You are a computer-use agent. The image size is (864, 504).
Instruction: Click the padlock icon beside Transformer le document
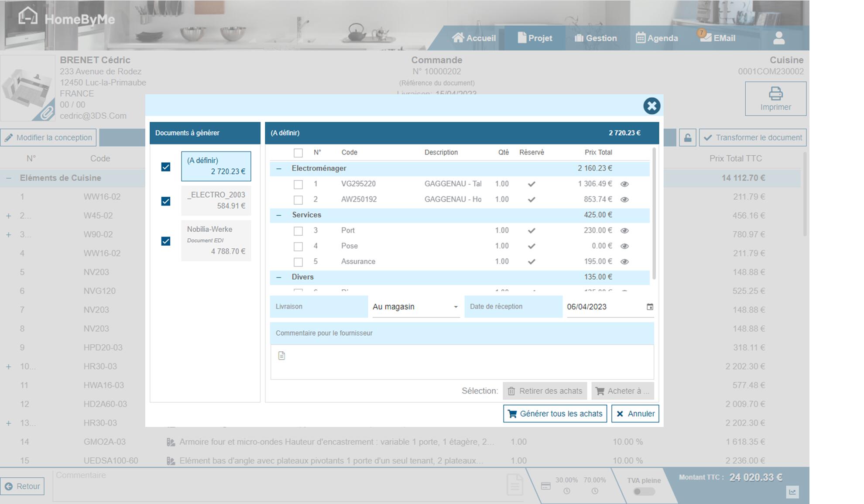[x=687, y=138]
